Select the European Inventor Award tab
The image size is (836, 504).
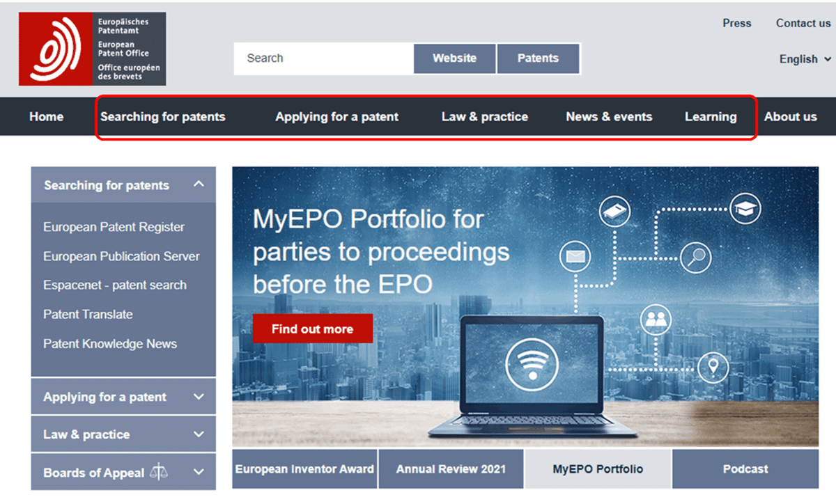click(305, 468)
